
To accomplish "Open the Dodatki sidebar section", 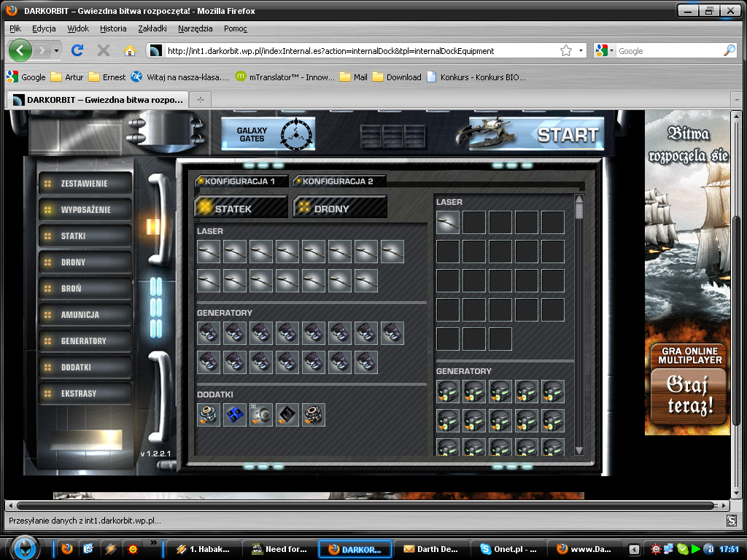I will (x=85, y=367).
